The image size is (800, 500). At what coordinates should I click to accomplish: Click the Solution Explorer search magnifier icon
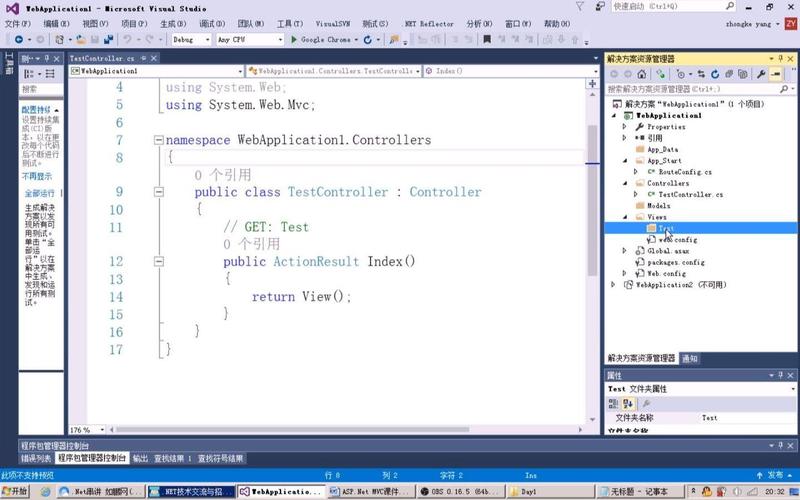pos(784,89)
